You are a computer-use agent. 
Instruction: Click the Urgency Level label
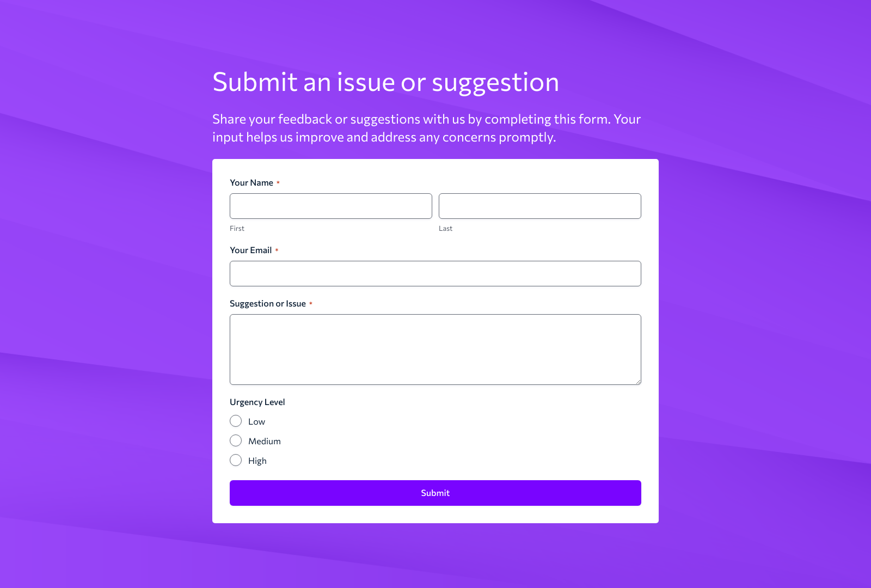point(257,402)
